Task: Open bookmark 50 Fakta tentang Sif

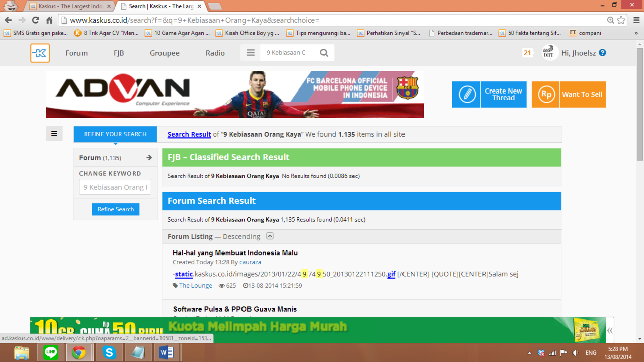Action: (531, 33)
